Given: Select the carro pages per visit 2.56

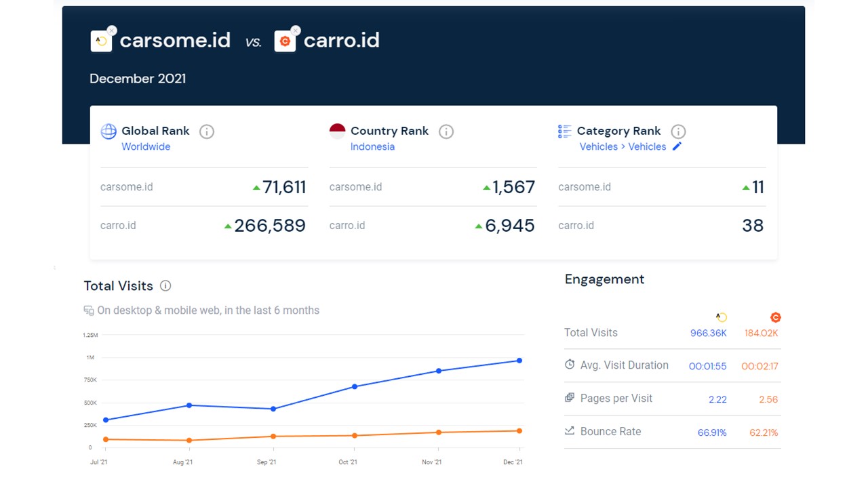Looking at the screenshot, I should pyautogui.click(x=769, y=400).
